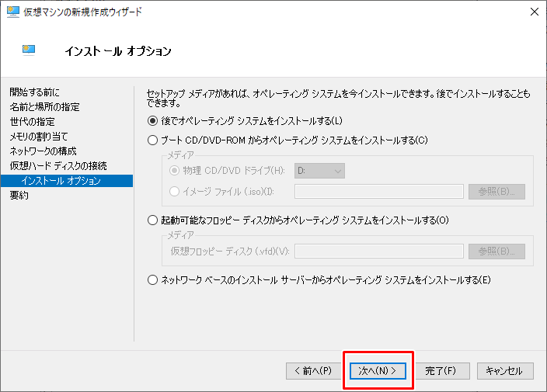This screenshot has height=392, width=547.
Task: Click in the ISO image file path field
Action: pos(379,192)
